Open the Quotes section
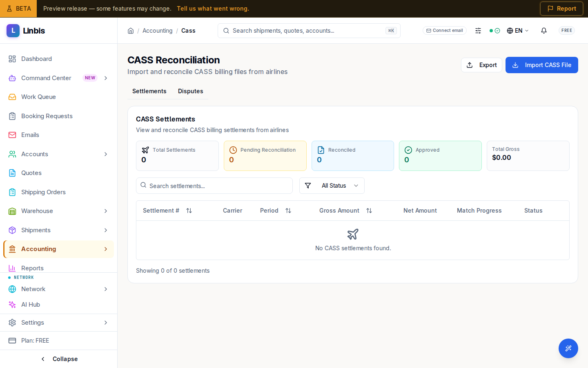This screenshot has height=368, width=588. point(58,173)
